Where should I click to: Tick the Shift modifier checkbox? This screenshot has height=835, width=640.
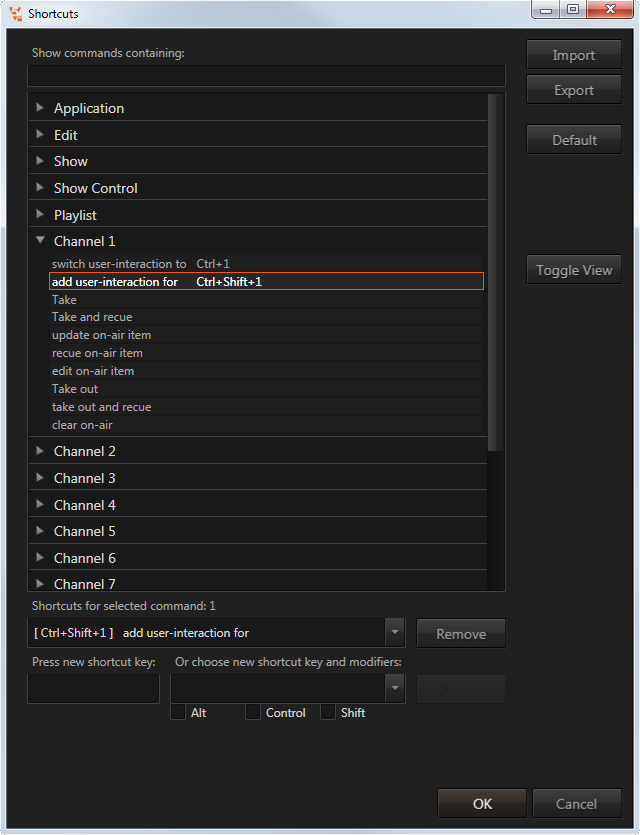click(x=328, y=713)
